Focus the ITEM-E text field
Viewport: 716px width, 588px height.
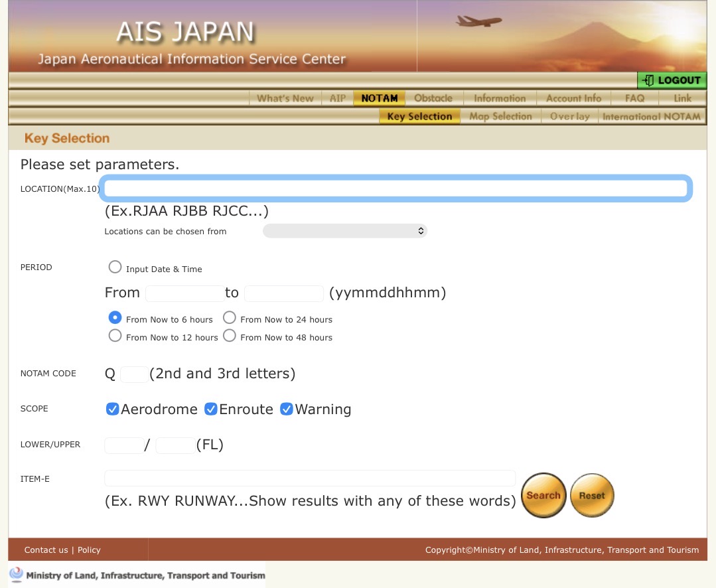tap(309, 478)
